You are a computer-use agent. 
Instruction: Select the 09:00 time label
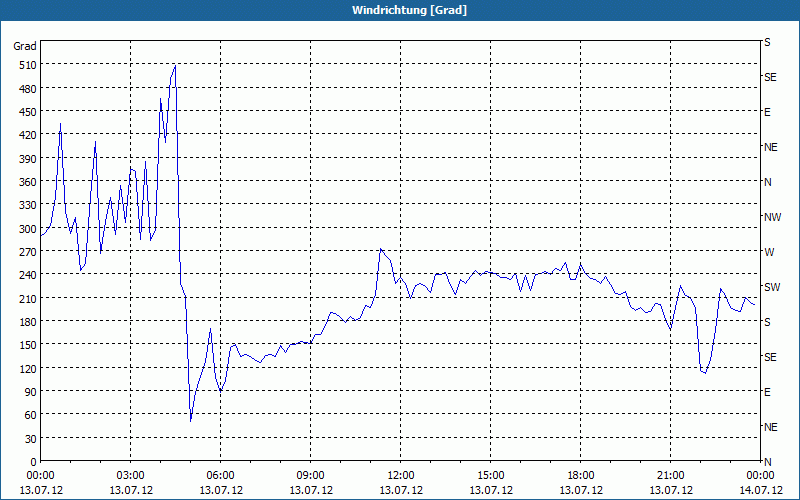click(311, 476)
